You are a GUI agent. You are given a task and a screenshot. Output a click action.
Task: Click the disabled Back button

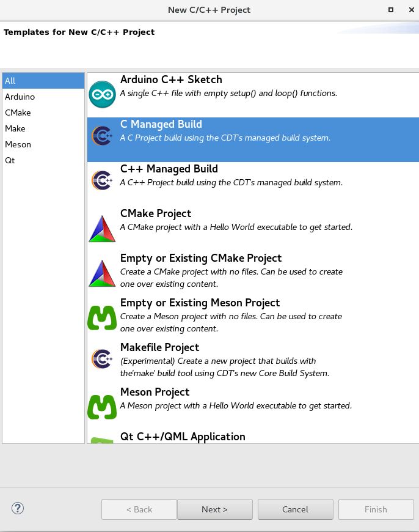(x=139, y=509)
